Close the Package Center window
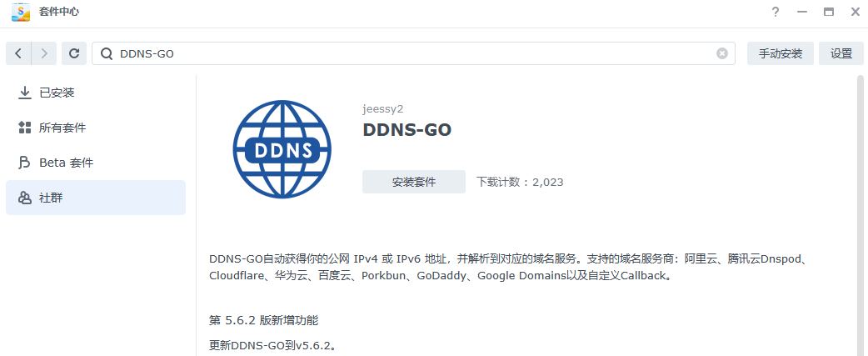 point(856,12)
